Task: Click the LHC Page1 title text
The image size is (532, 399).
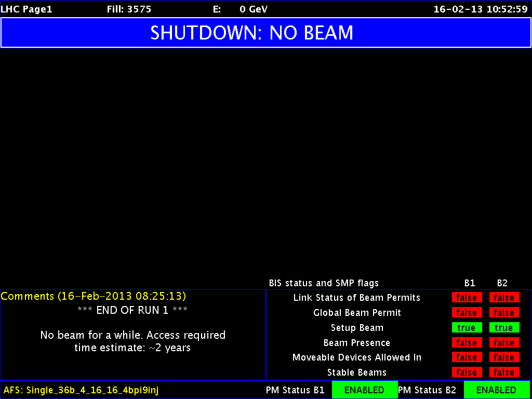Action: [26, 9]
